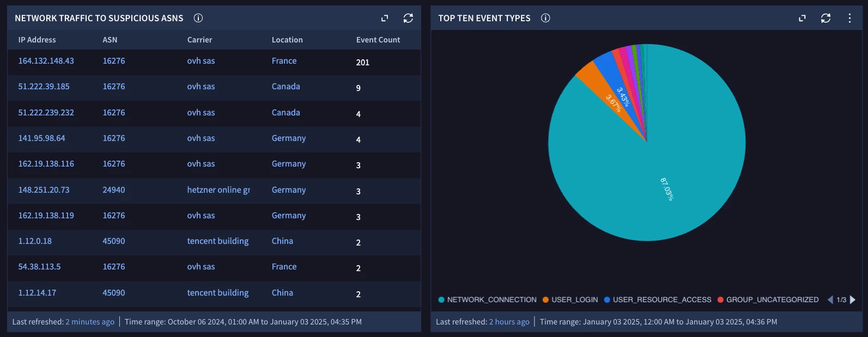
Task: Open IP address 54.38.113.5
Action: [x=40, y=267]
